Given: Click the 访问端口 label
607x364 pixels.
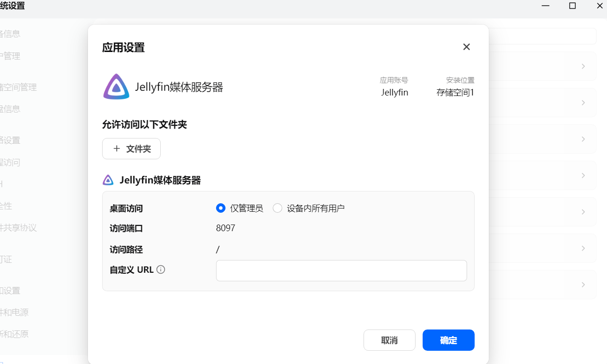Looking at the screenshot, I should [x=126, y=229].
